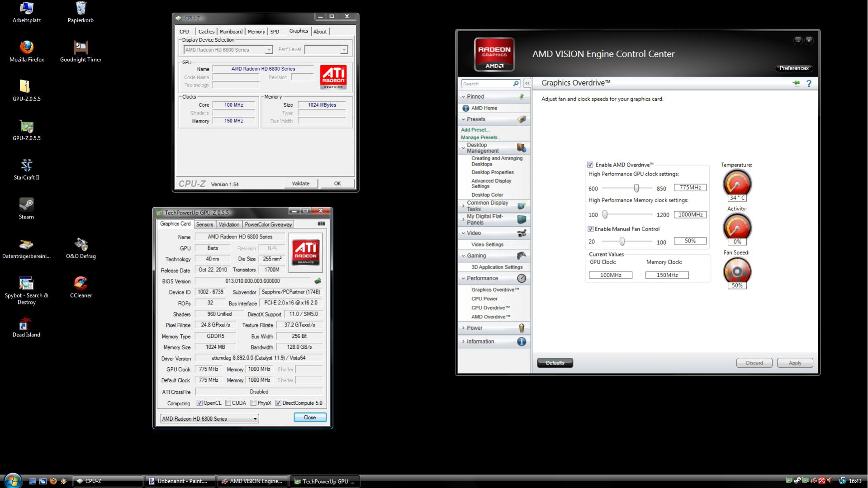Toggle the CUDA checkbox in GPU-Z

(228, 403)
